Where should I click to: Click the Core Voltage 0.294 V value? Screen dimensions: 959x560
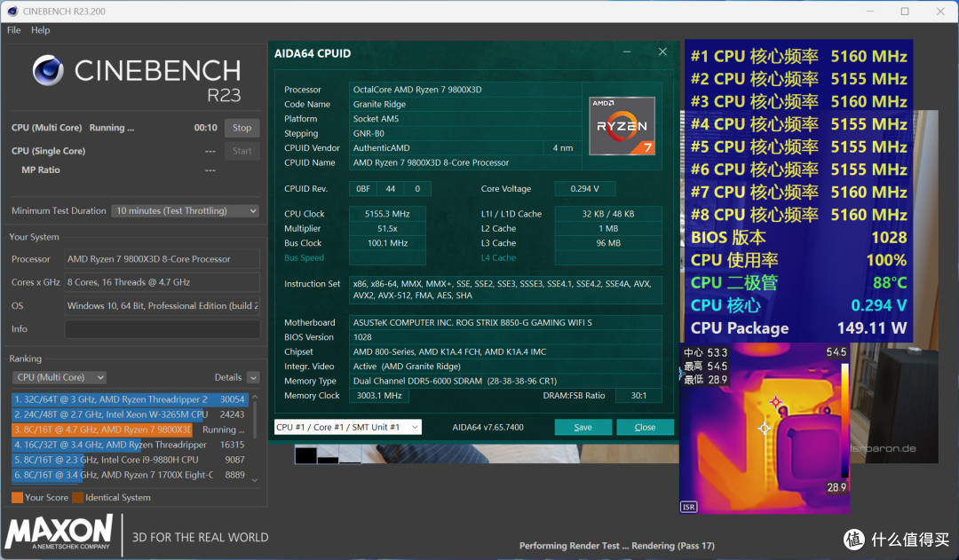tap(584, 189)
